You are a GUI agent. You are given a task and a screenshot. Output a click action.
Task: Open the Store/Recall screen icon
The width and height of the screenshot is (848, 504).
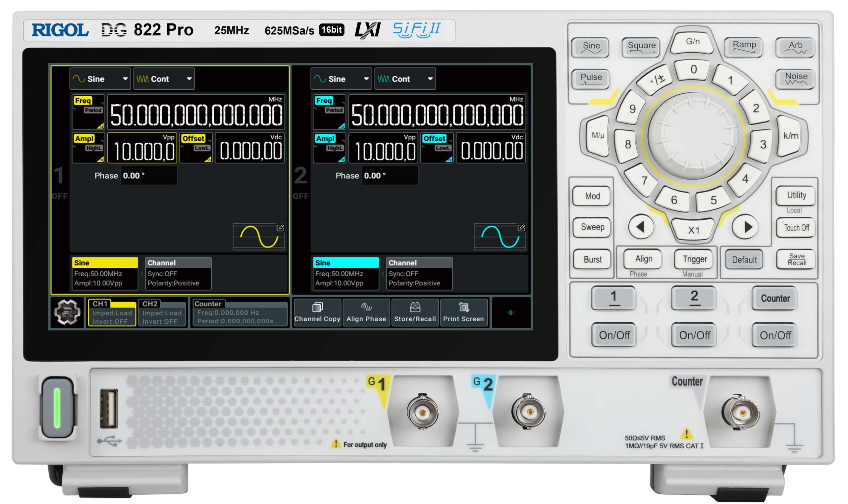pyautogui.click(x=415, y=312)
